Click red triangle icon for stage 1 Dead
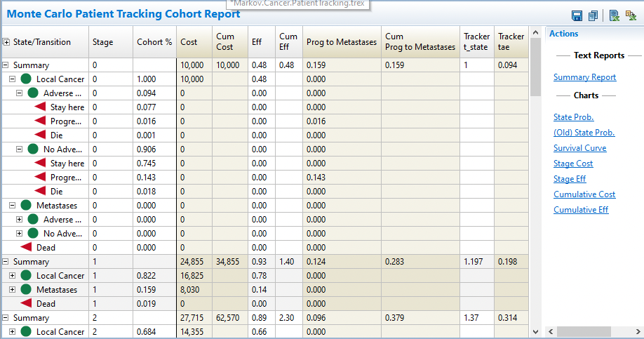Screen dimensions: 644x339 (26, 304)
